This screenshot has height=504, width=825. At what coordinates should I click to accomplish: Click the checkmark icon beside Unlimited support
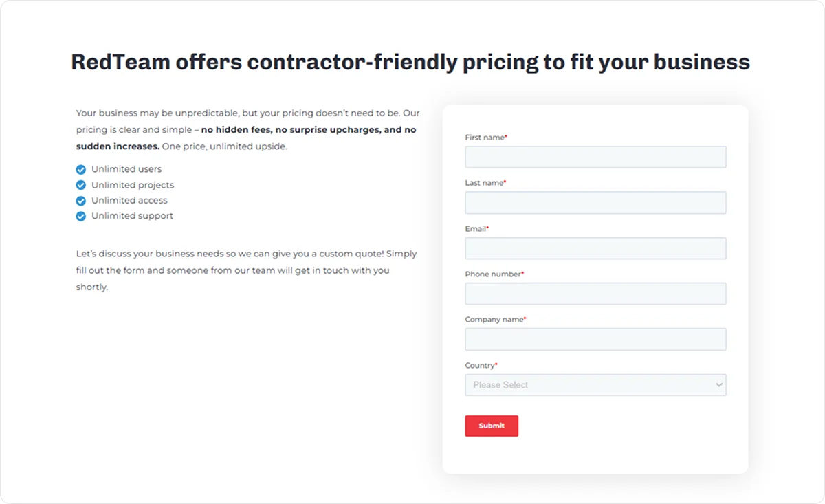[80, 216]
